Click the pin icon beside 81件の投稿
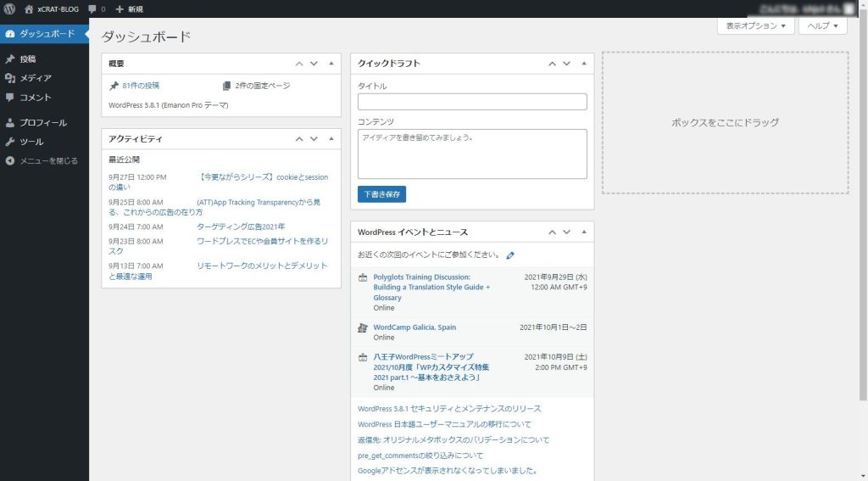 coord(114,86)
